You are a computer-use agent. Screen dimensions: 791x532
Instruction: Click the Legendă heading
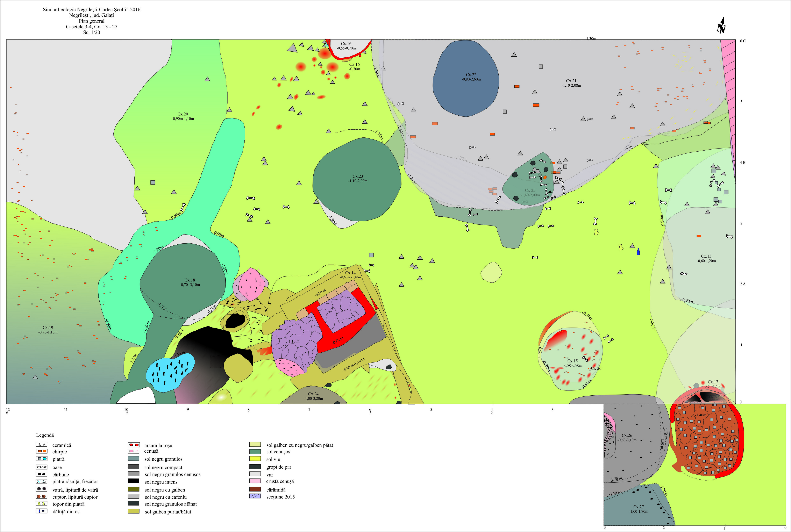(45, 435)
